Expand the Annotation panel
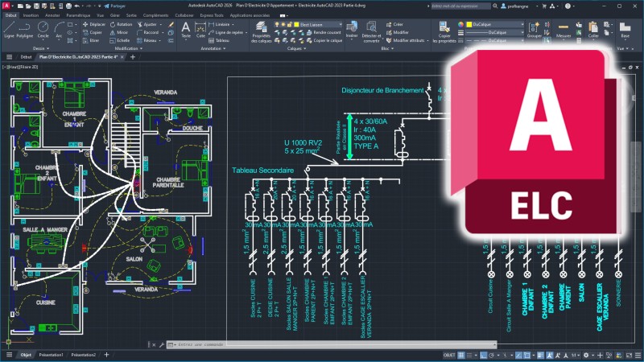644x362 pixels. click(x=213, y=48)
